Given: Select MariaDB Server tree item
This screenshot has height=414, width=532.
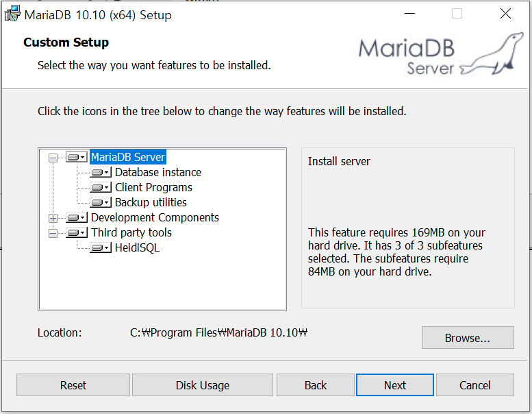Looking at the screenshot, I should coord(128,157).
